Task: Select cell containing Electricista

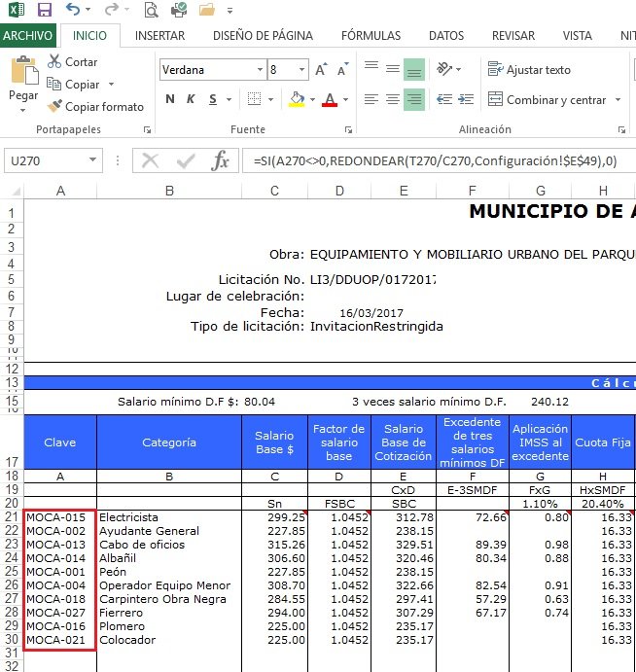Action: 169,517
